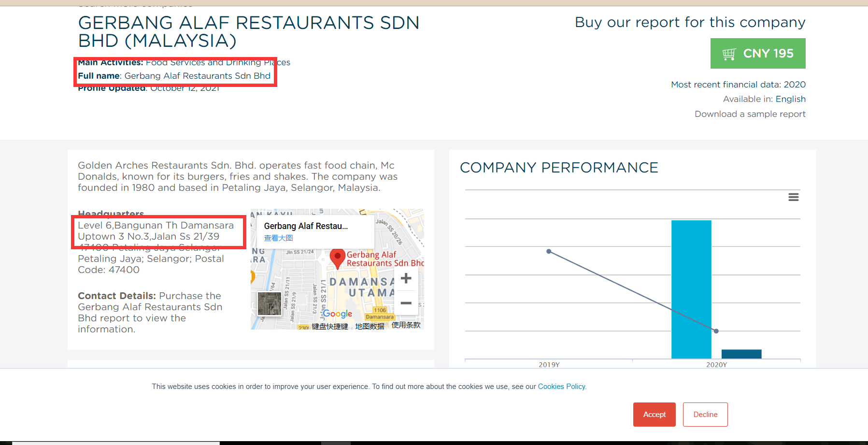Zoom out on the Google map
The image size is (868, 445).
[x=406, y=303]
